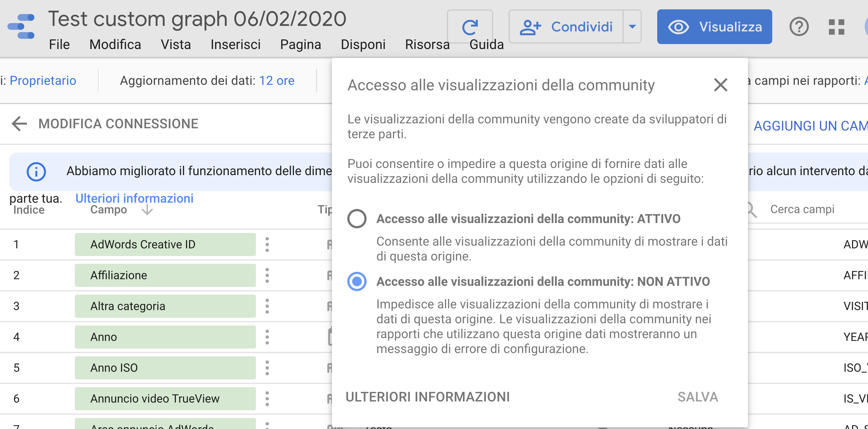Image resolution: width=868 pixels, height=429 pixels.
Task: Open the three-dot menu for Anno ISO
Action: tap(267, 368)
